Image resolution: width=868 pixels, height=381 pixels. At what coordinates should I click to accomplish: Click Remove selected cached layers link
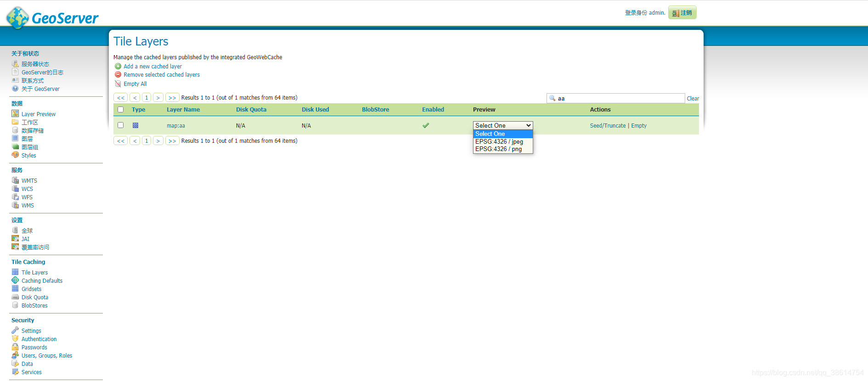162,74
